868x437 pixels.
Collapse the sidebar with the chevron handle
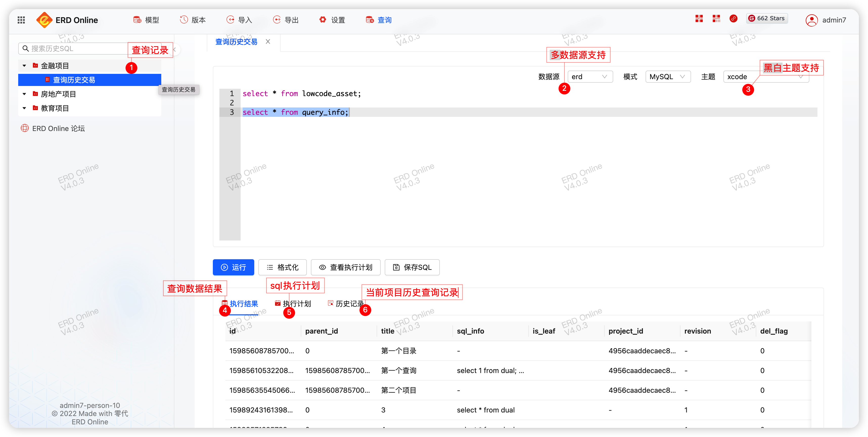coord(175,50)
